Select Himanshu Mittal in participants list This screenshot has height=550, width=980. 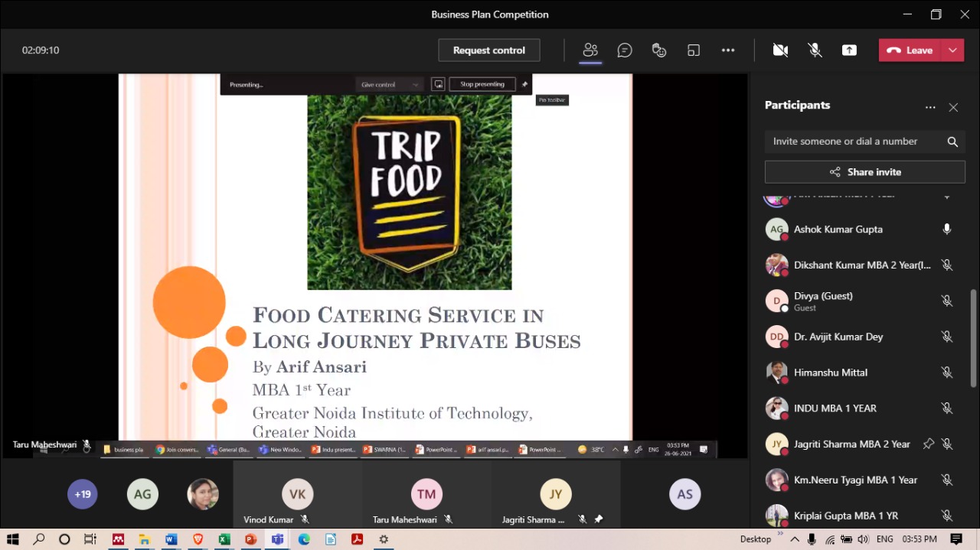tap(831, 373)
